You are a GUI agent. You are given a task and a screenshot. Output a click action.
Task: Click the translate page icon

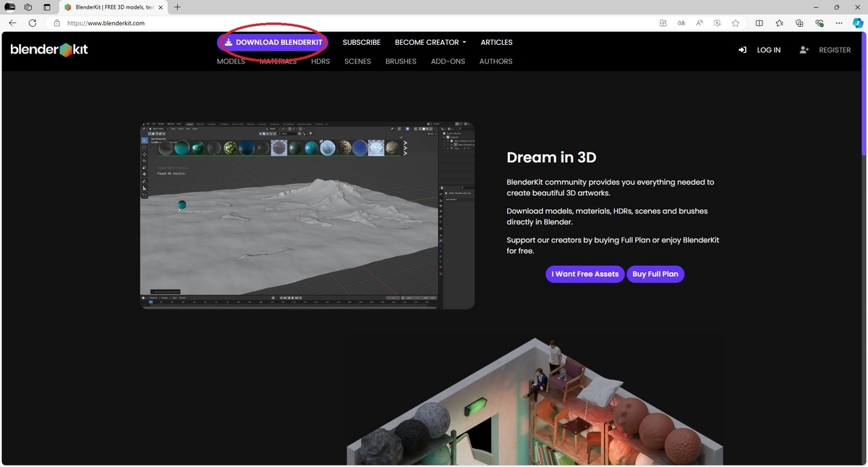[x=681, y=22]
